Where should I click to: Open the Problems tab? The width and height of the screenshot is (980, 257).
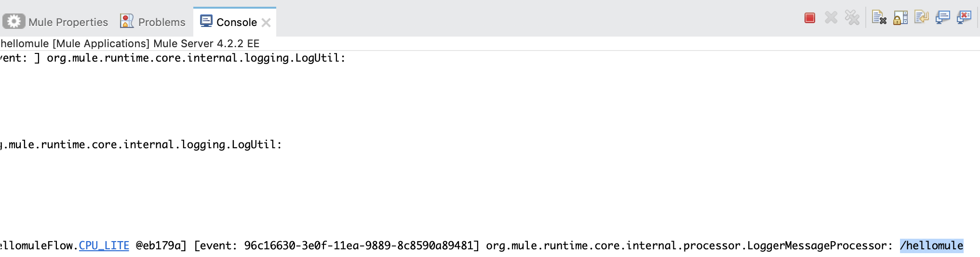coord(161,22)
